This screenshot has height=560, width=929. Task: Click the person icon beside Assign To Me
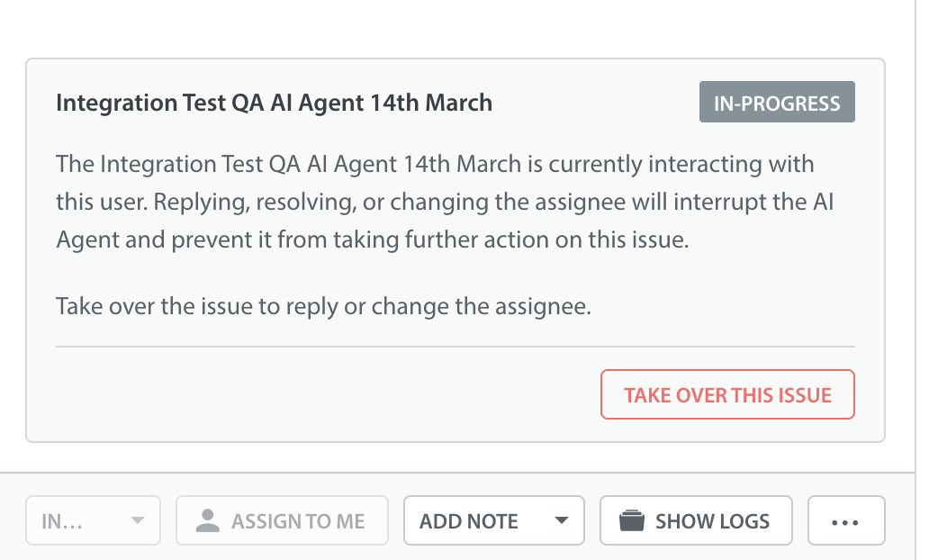[x=208, y=520]
